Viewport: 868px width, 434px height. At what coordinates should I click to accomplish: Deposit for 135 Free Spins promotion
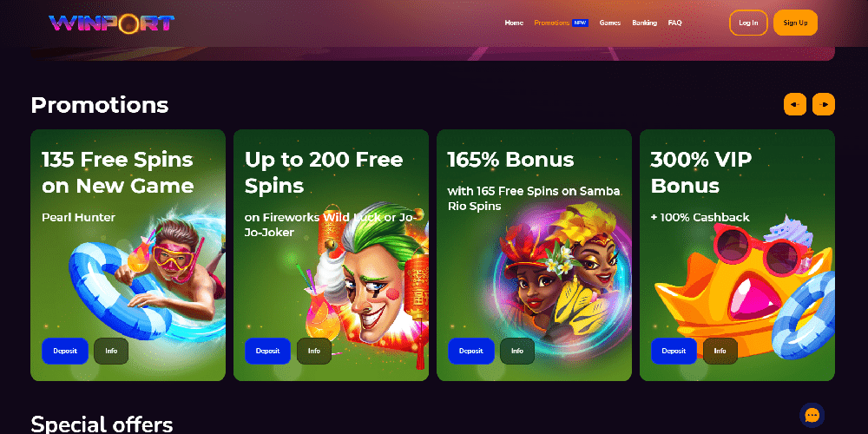65,351
